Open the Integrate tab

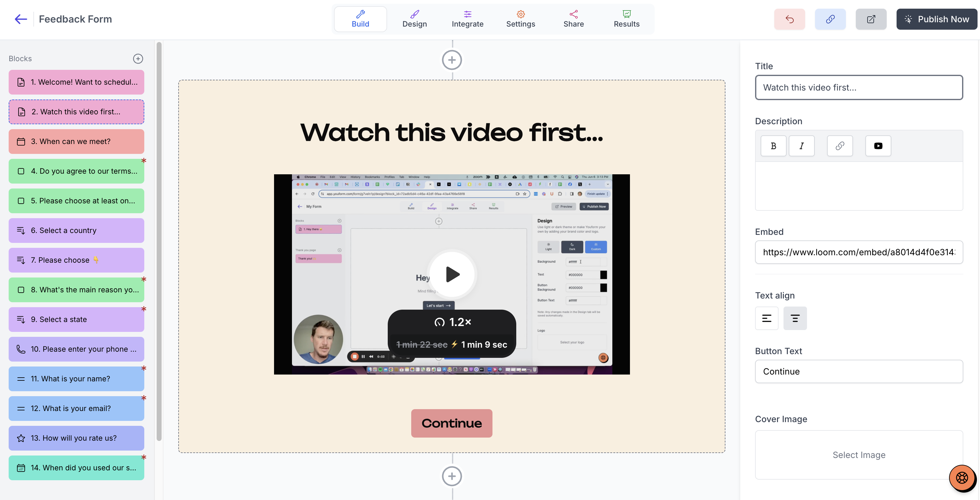click(467, 19)
